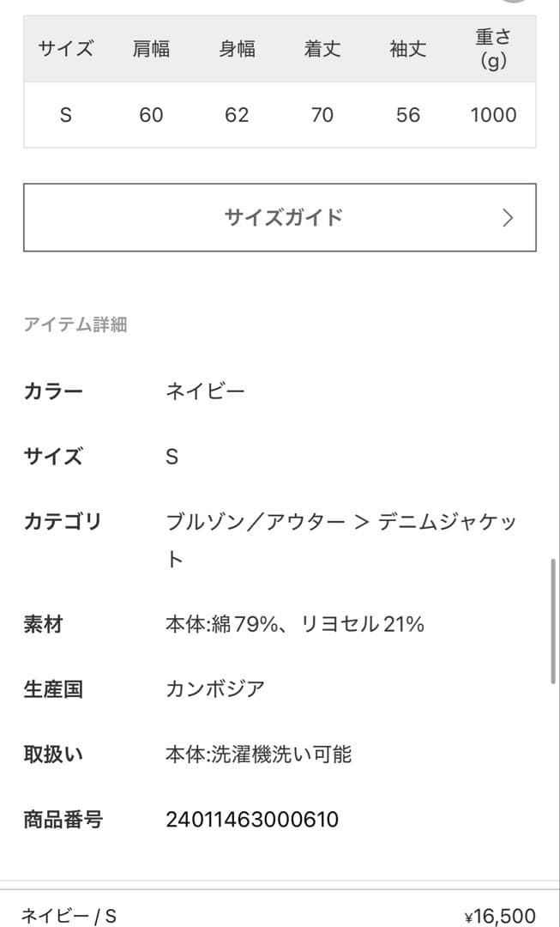Image resolution: width=560 pixels, height=927 pixels.
Task: Select size S in the item details
Action: [172, 457]
